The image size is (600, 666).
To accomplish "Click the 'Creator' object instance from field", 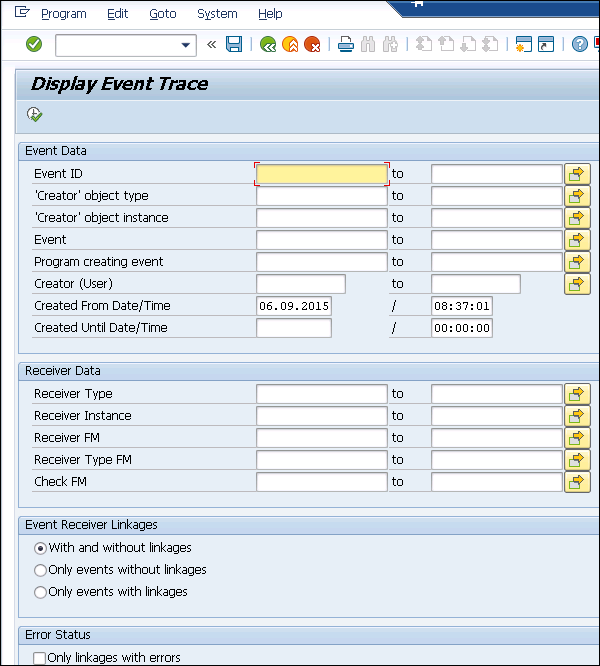I will (322, 218).
